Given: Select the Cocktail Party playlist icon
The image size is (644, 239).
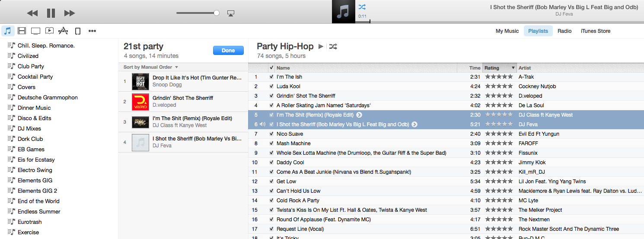Looking at the screenshot, I should (x=11, y=76).
